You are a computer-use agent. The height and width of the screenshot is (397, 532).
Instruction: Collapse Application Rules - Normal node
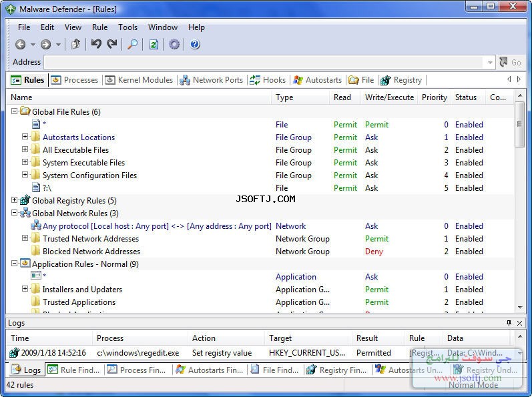pyautogui.click(x=14, y=264)
